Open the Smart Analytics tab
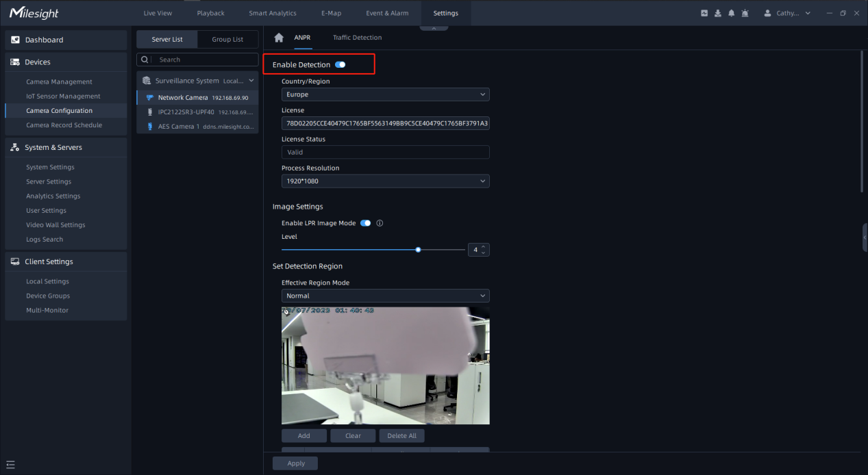The height and width of the screenshot is (475, 868). pos(273,13)
